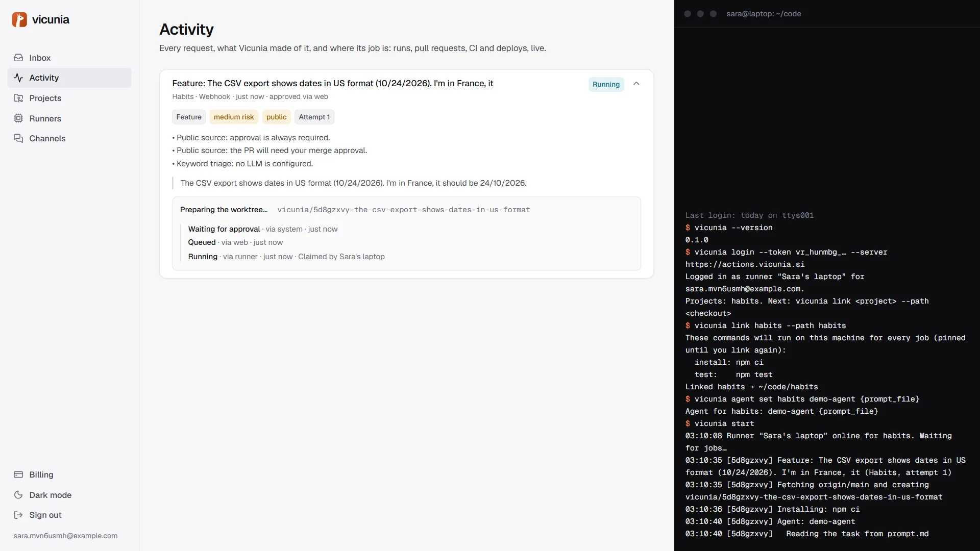This screenshot has height=551, width=980.
Task: Click the Inbox tray icon
Action: coord(18,58)
